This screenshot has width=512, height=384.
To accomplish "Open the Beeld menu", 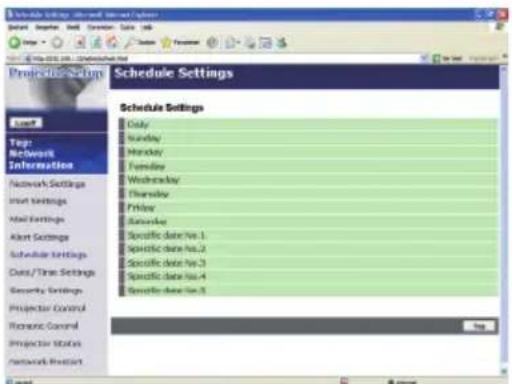I will tap(73, 27).
